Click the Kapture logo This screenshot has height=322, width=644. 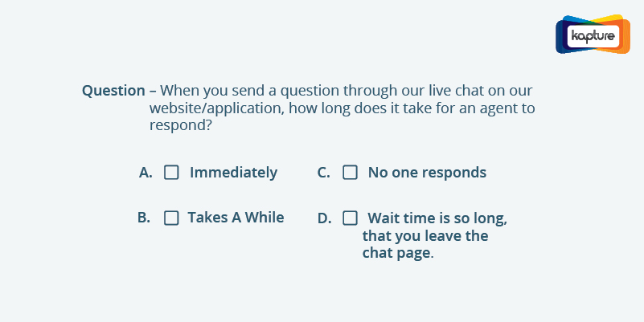click(x=593, y=35)
